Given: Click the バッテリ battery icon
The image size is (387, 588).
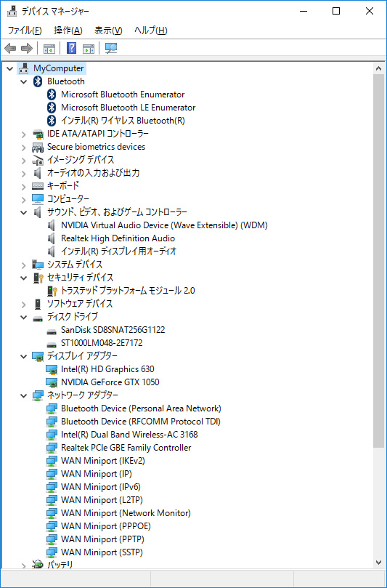Looking at the screenshot, I should tap(38, 564).
